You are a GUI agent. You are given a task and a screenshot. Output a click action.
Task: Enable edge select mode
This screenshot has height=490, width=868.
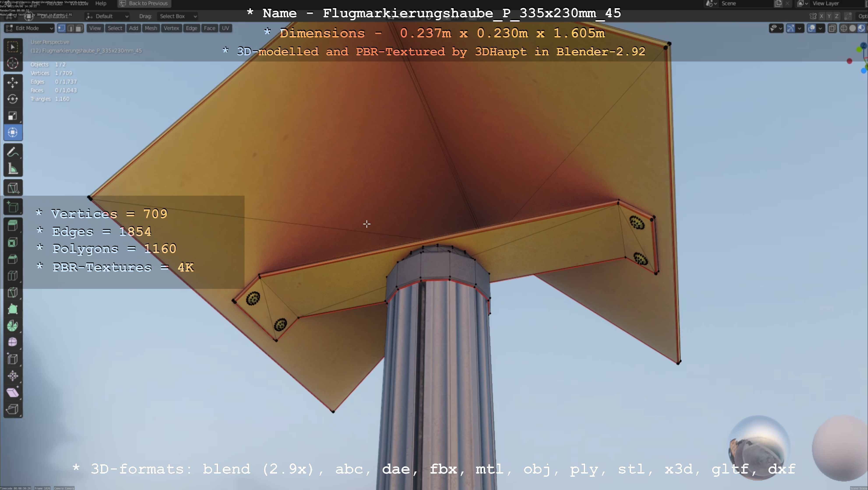[70, 28]
